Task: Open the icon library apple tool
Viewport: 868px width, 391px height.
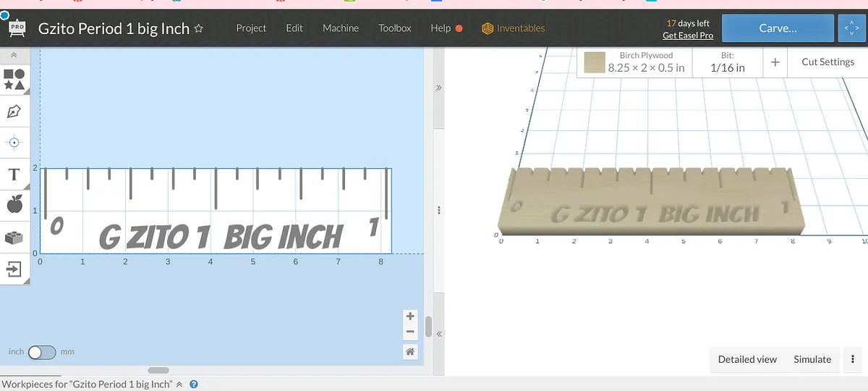Action: point(14,206)
